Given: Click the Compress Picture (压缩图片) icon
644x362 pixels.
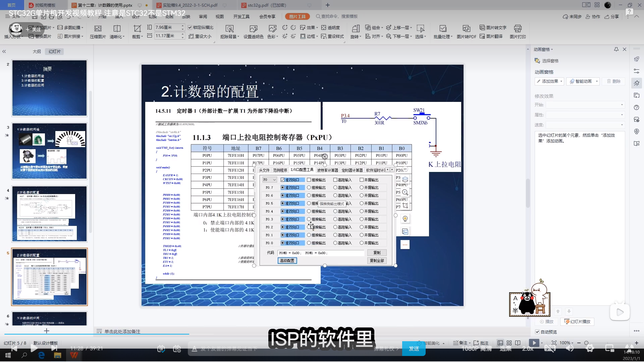Looking at the screenshot, I should [x=98, y=28].
